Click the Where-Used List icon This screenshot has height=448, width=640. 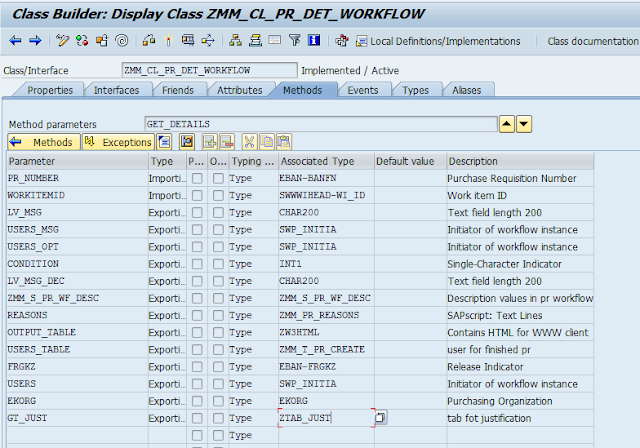pos(149,40)
